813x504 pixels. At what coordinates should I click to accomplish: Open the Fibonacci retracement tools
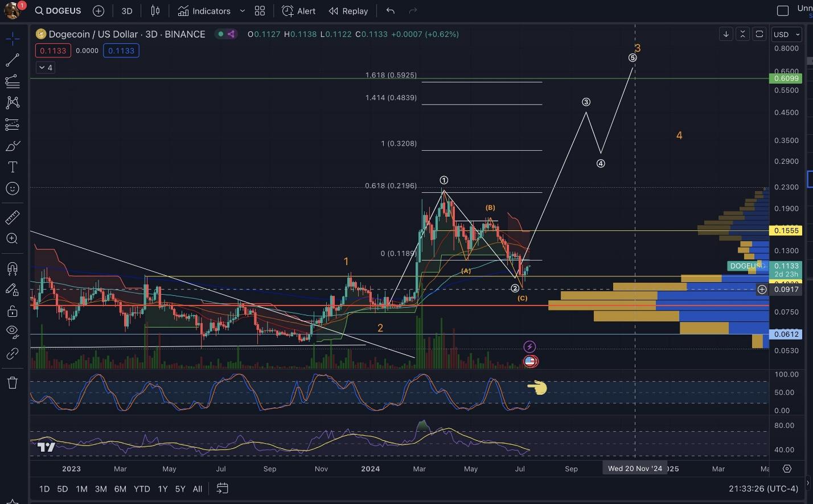click(13, 81)
